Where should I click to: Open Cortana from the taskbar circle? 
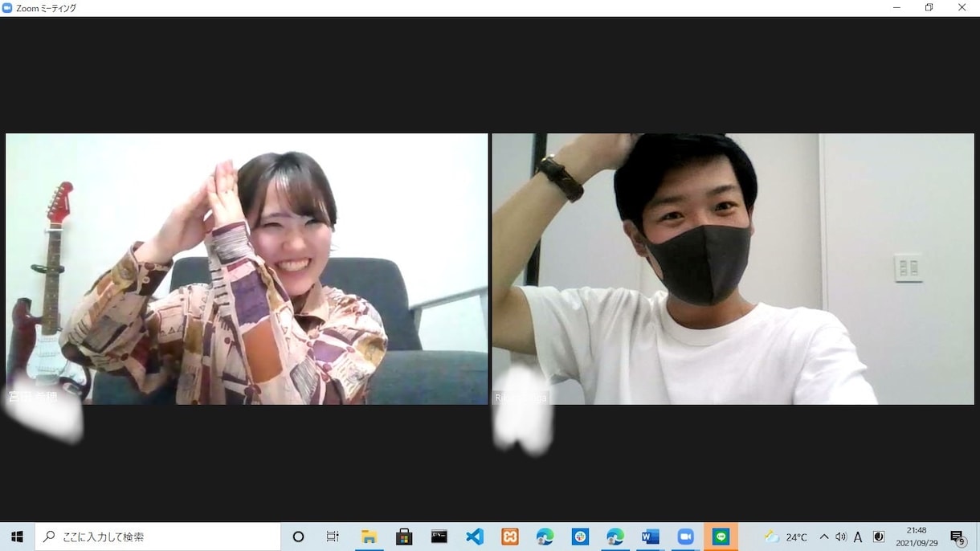click(298, 537)
